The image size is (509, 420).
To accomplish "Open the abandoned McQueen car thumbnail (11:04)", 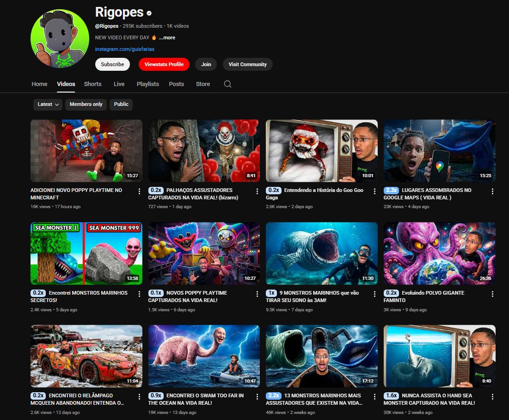I will pos(86,356).
